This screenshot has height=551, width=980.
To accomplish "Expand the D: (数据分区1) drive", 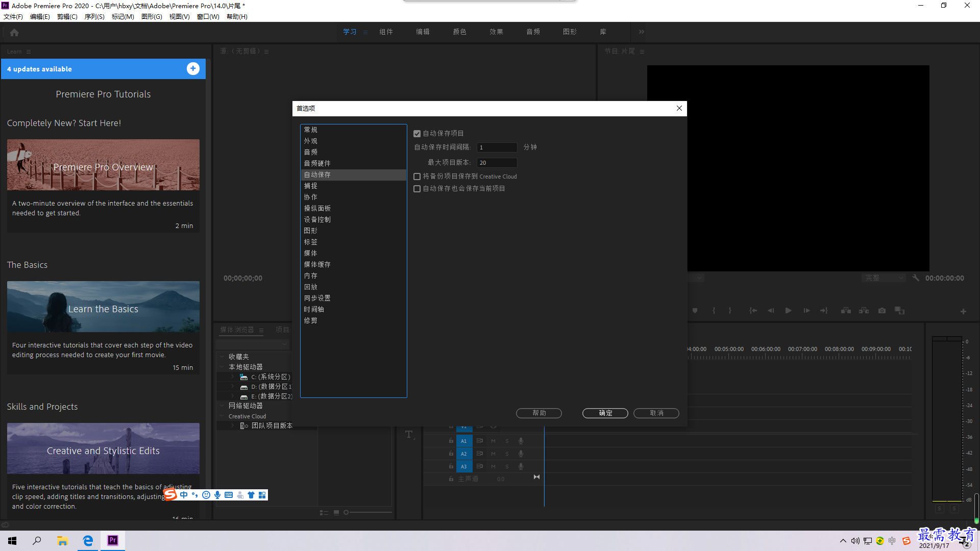I will (x=233, y=387).
